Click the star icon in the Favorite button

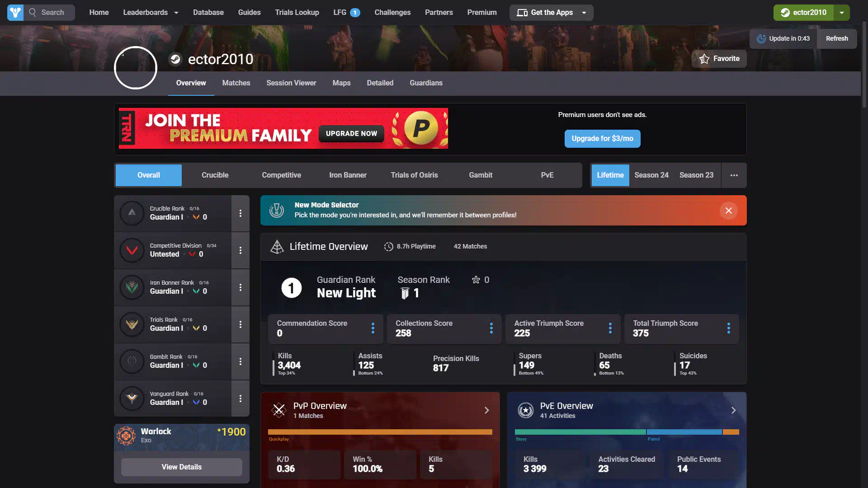704,59
